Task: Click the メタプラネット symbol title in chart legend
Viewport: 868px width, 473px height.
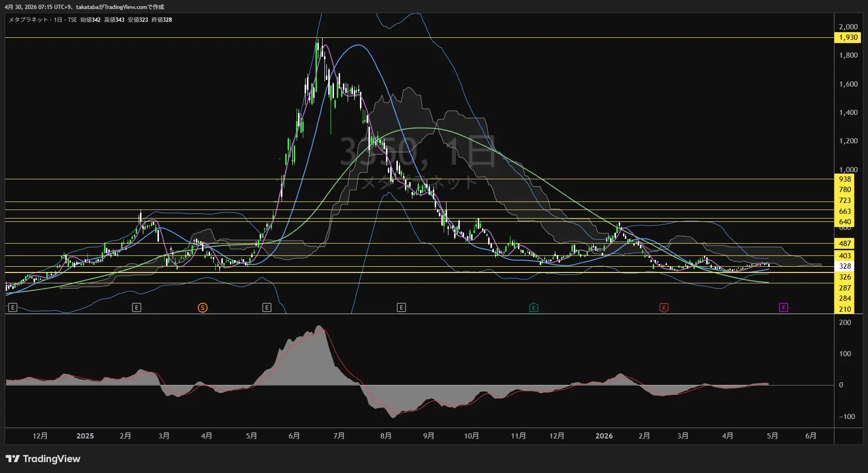Action: pyautogui.click(x=28, y=20)
